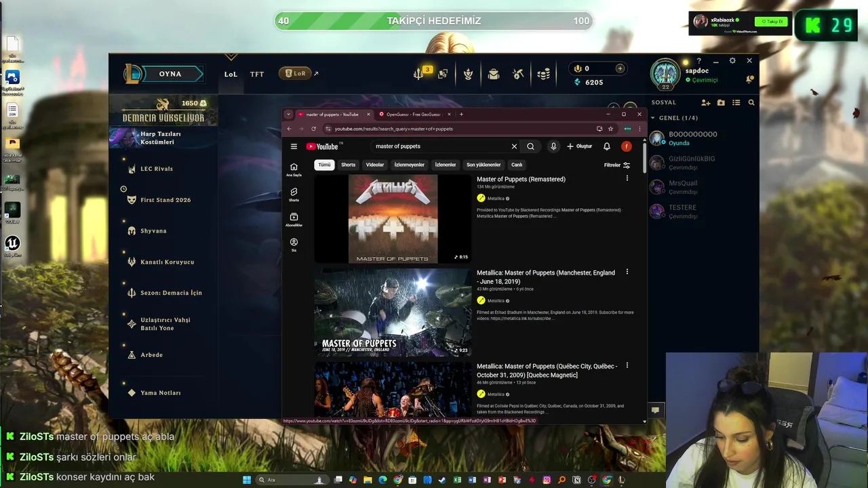This screenshot has width=868, height=488.
Task: Click the notification bell under client settings
Action: click(x=750, y=79)
